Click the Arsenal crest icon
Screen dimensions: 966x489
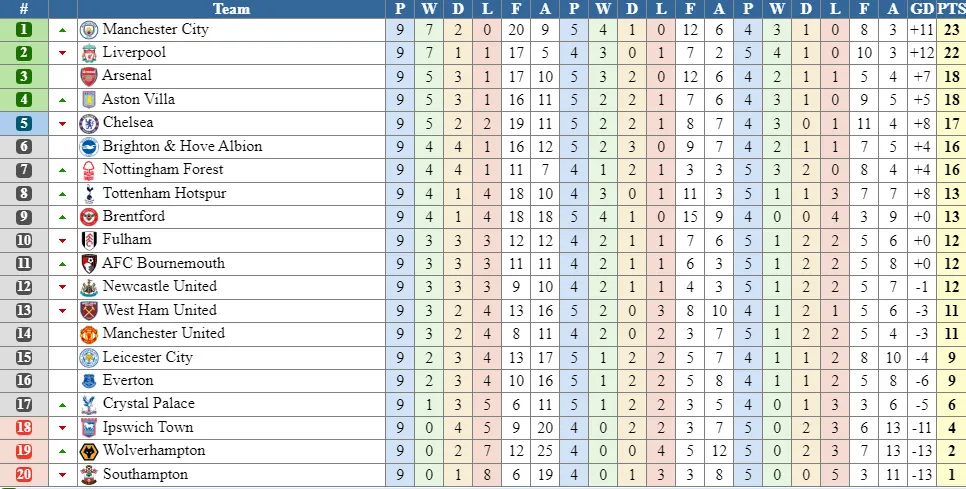pyautogui.click(x=89, y=76)
